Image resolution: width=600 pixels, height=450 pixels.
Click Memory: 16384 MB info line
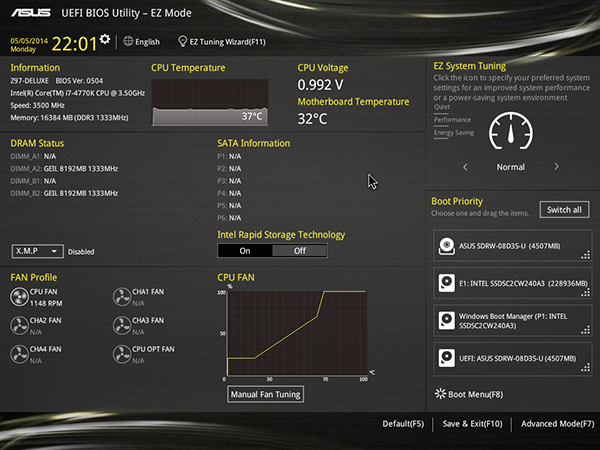tap(69, 117)
